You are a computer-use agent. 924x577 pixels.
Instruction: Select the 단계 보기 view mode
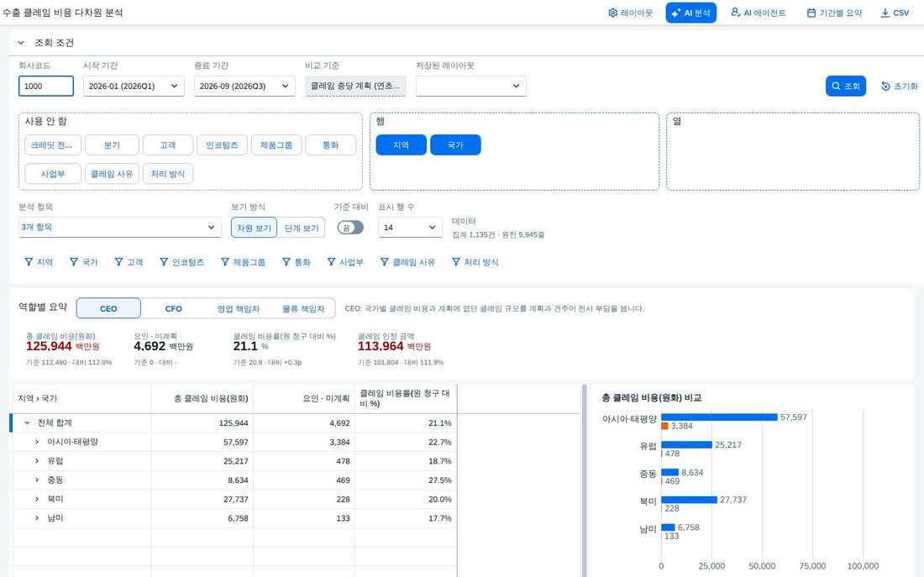click(x=301, y=228)
